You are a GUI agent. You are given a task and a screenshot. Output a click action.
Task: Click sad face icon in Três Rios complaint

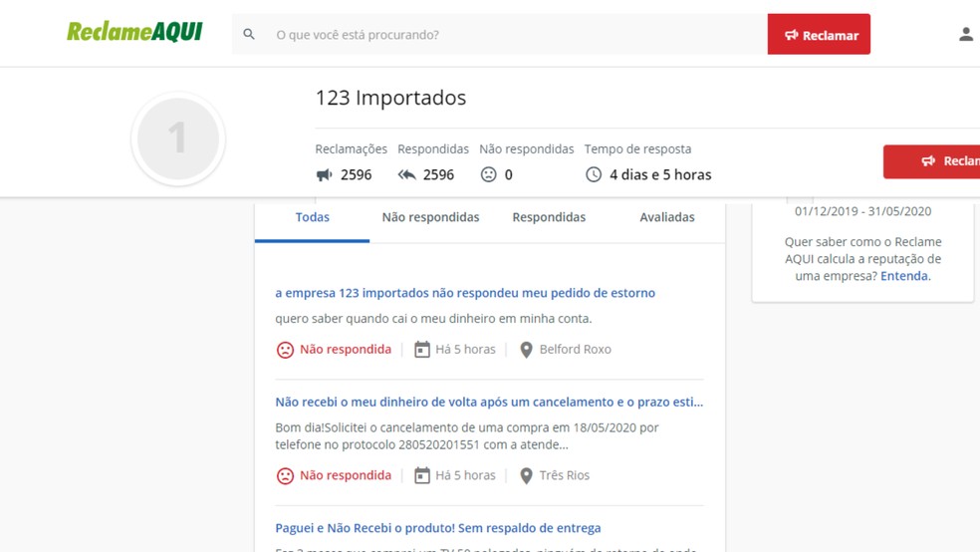pyautogui.click(x=285, y=475)
